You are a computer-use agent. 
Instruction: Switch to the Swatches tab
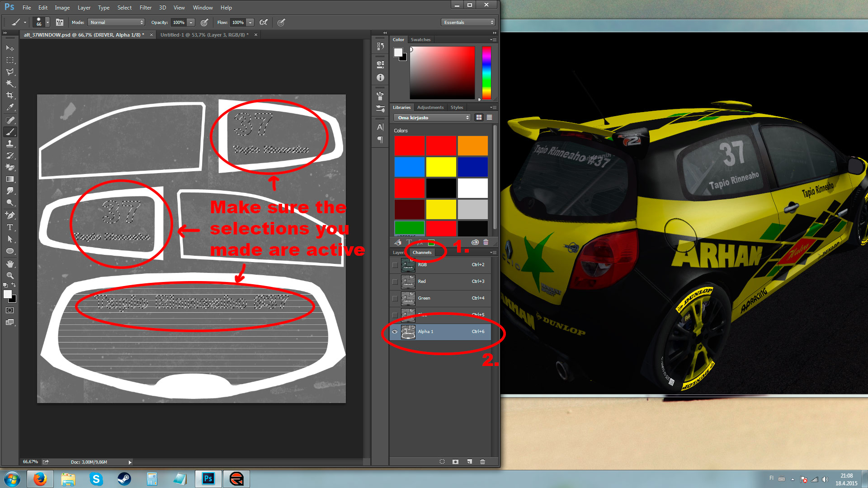pos(420,40)
